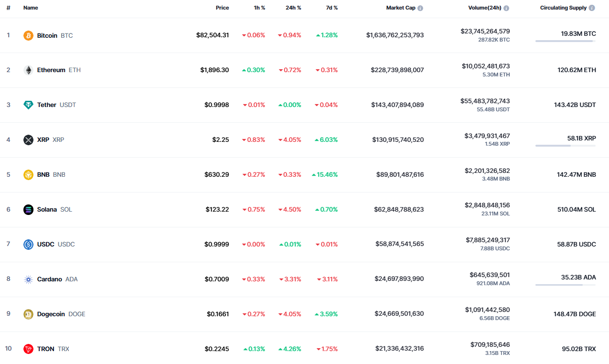Click the TRON logo icon
609x364 pixels.
pos(28,349)
